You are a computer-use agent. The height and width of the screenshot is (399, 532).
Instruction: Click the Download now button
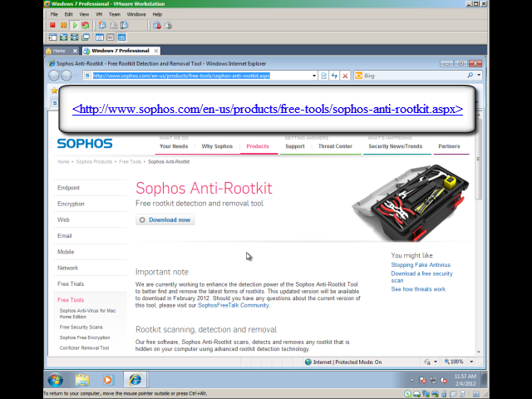(x=165, y=219)
